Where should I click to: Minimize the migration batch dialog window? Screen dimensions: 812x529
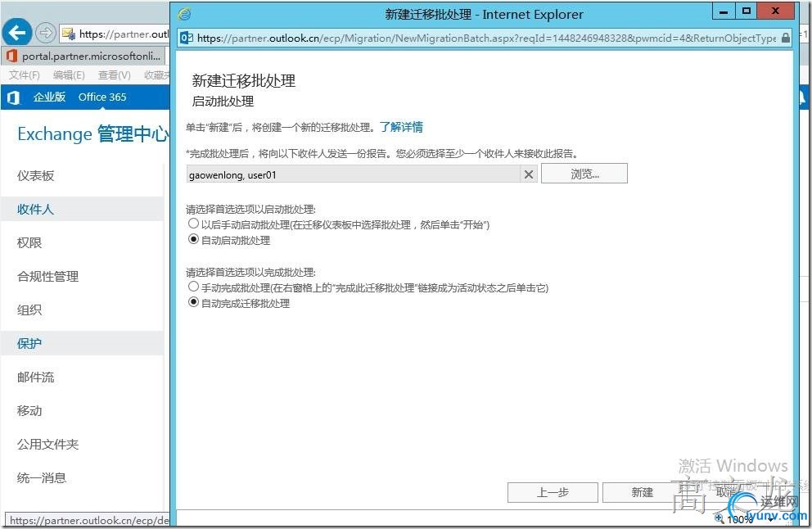[724, 11]
